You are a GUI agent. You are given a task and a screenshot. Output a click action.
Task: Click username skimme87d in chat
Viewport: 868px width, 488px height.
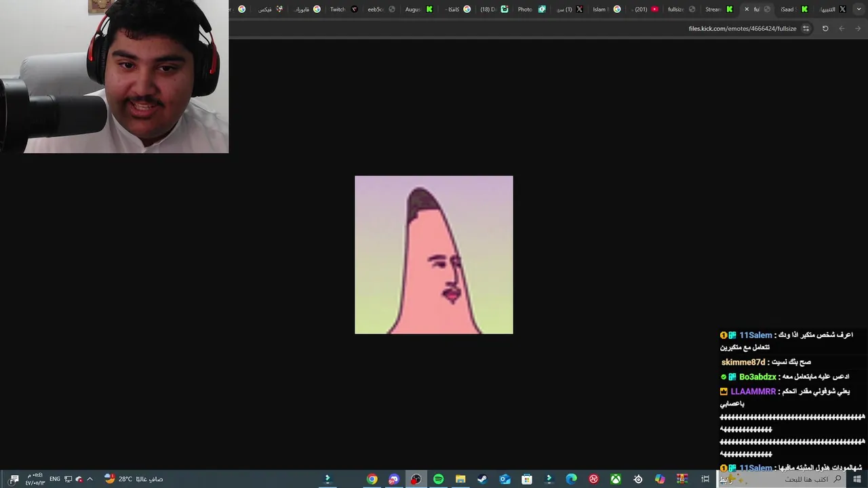click(x=743, y=363)
